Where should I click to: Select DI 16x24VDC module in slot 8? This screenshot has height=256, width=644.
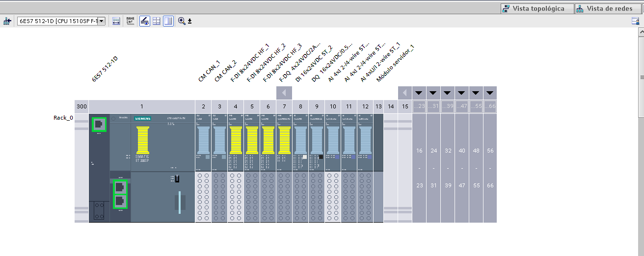pyautogui.click(x=300, y=168)
